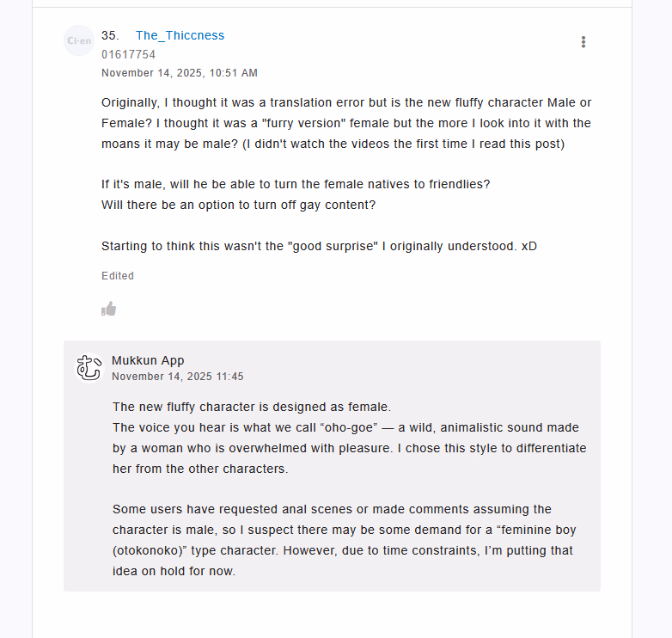Click the Mukkun App author name
Image resolution: width=672 pixels, height=638 pixels.
click(148, 360)
